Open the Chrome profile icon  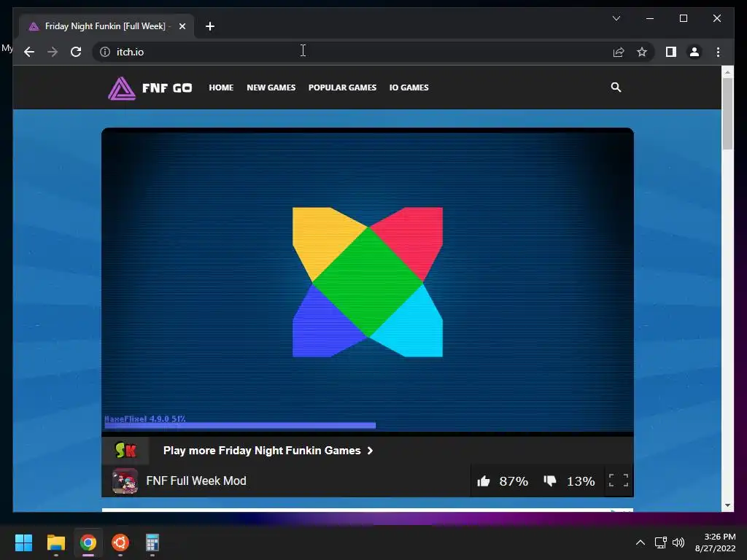point(694,52)
